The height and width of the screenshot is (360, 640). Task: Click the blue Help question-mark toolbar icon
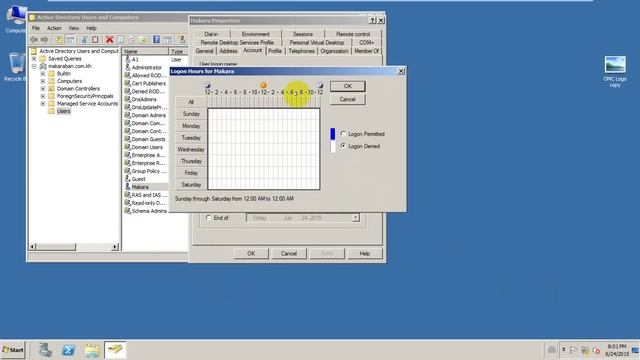[x=156, y=39]
